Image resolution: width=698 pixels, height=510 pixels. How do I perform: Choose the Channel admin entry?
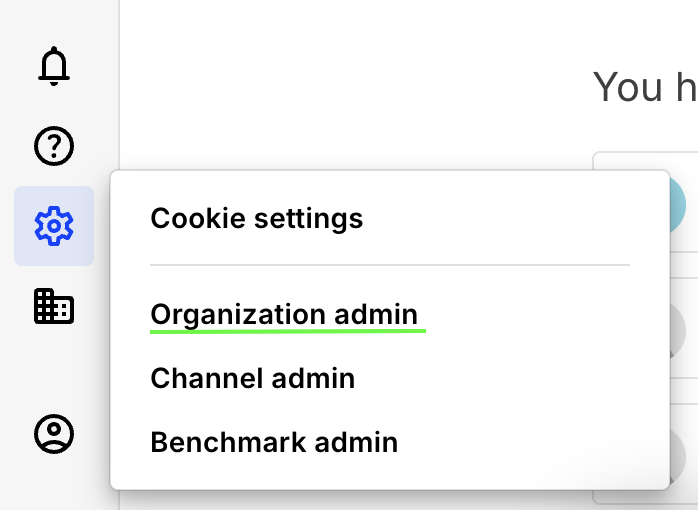click(x=252, y=378)
